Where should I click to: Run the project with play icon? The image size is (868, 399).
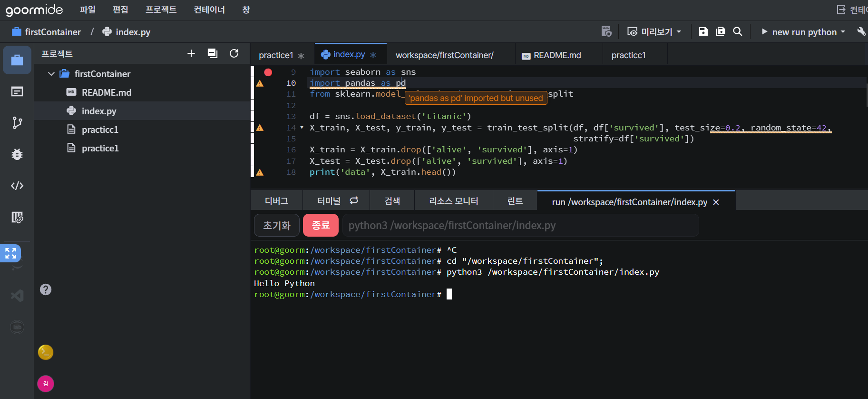pos(764,31)
